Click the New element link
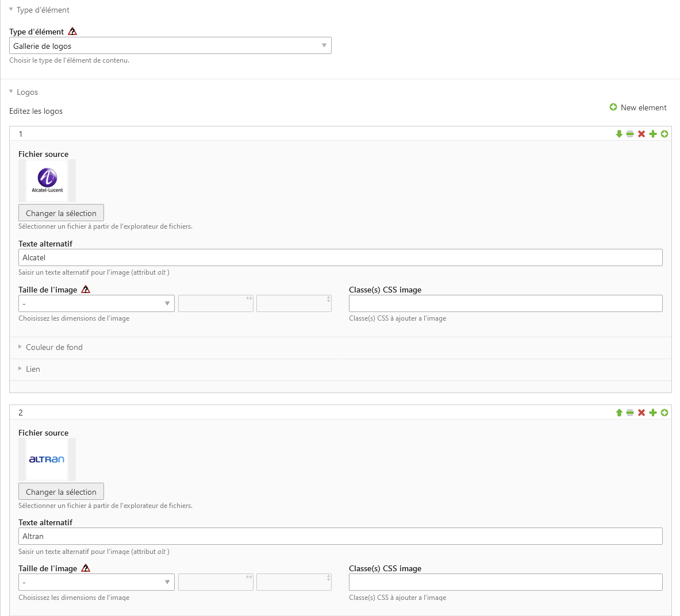Screen dimensions: 680x616 click(x=638, y=107)
